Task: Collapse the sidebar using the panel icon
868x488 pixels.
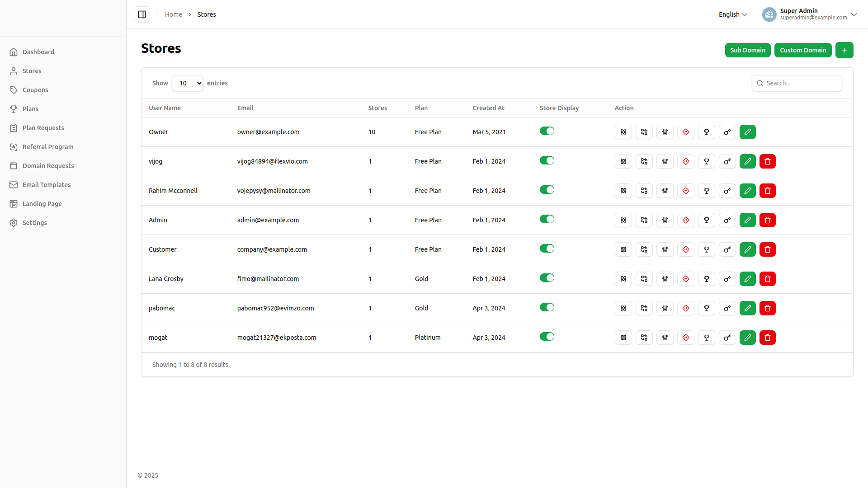Action: tap(142, 14)
